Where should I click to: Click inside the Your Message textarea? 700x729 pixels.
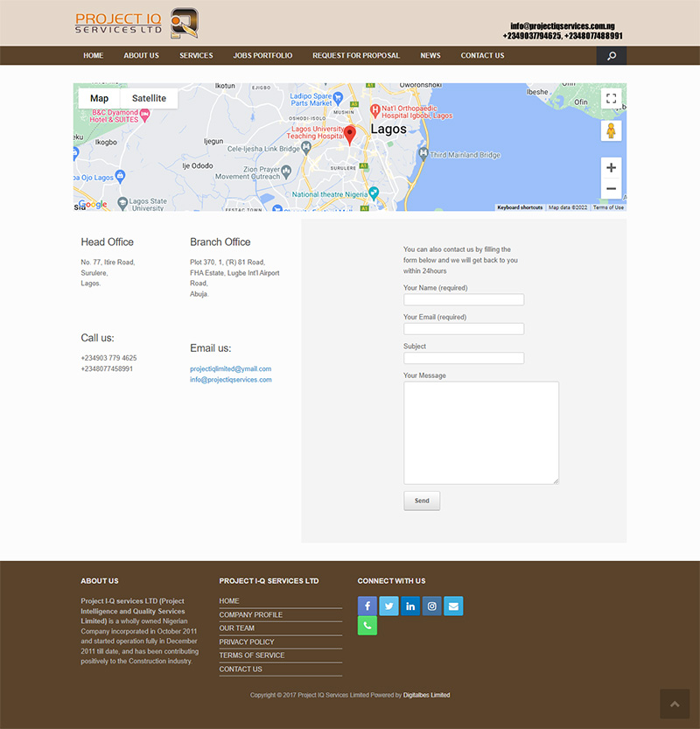(481, 433)
